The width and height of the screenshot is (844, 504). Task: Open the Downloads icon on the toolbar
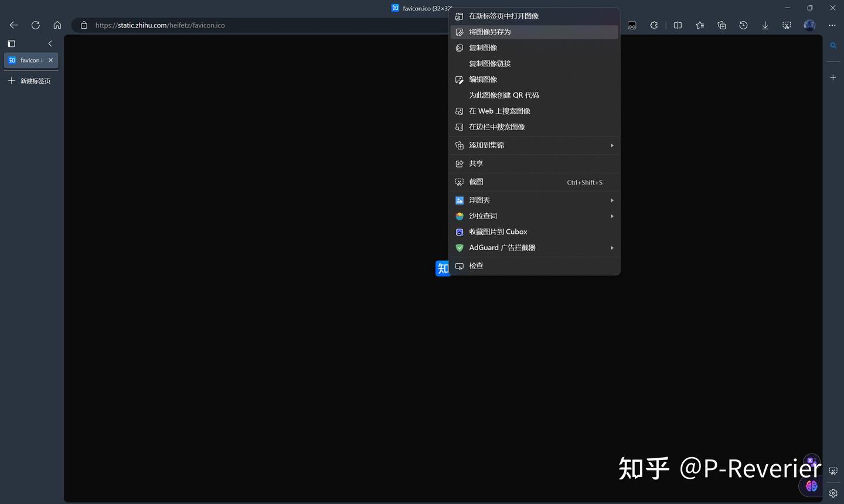coord(765,25)
